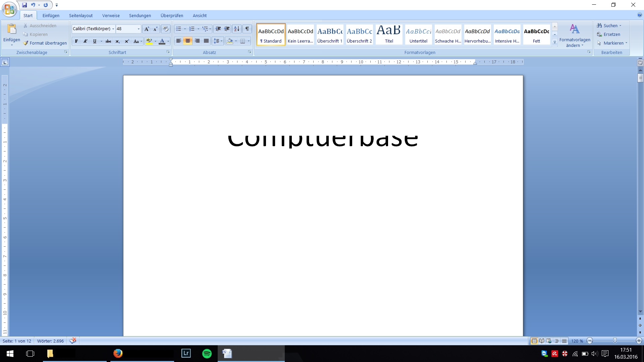Show paragraph marks with pilcrow icon
Viewport: 644px width, 362px height.
[x=247, y=29]
